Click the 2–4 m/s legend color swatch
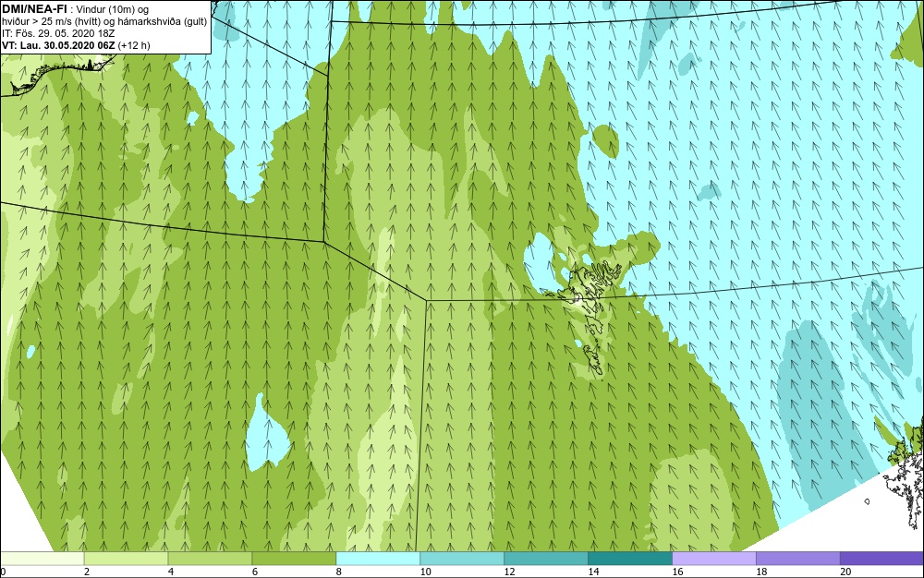The image size is (924, 578). pyautogui.click(x=126, y=559)
